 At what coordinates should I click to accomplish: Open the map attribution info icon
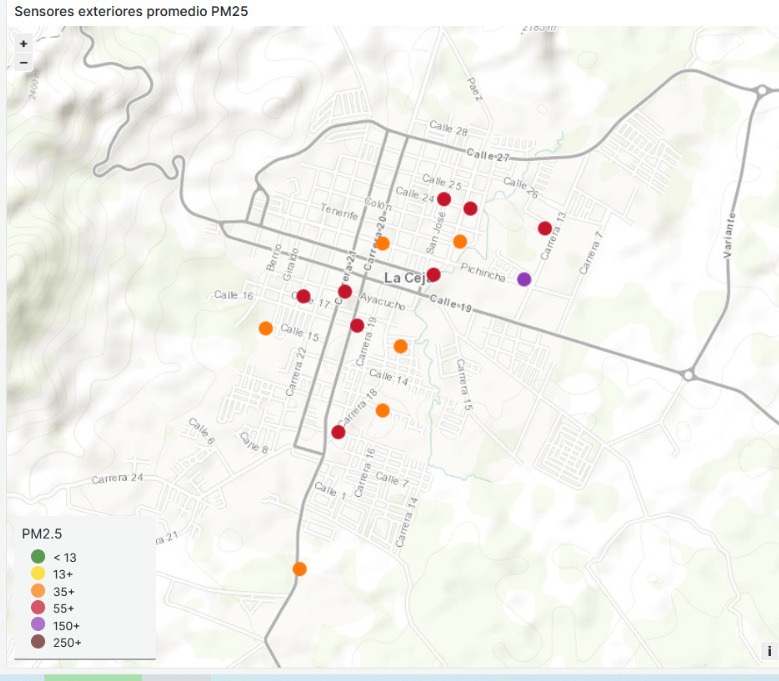pos(770,651)
